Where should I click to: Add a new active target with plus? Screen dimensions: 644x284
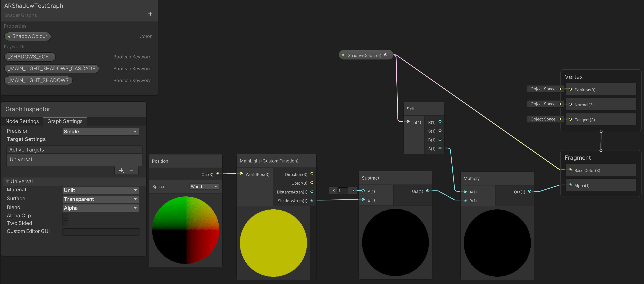121,170
